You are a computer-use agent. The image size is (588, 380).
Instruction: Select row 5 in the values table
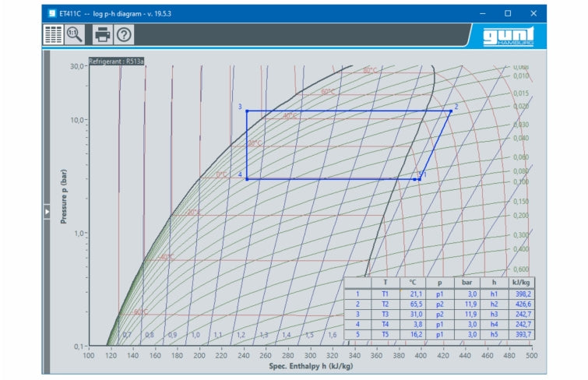pos(357,334)
